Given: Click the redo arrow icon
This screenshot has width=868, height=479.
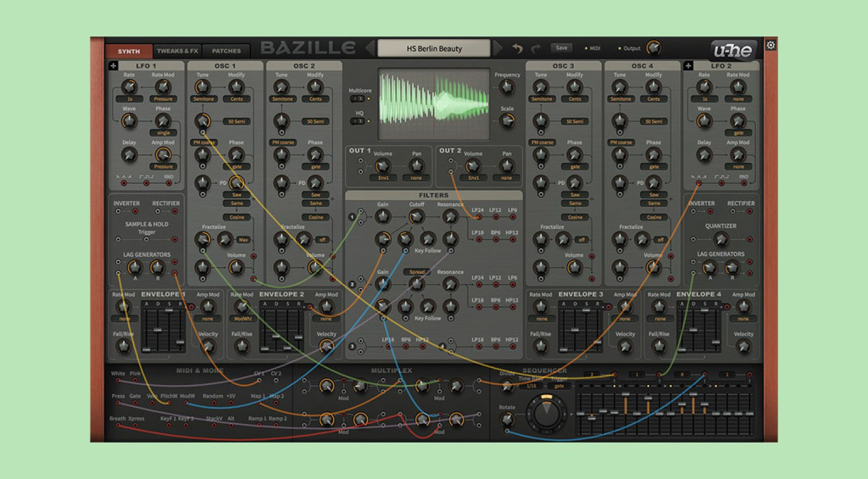Looking at the screenshot, I should pyautogui.click(x=536, y=48).
